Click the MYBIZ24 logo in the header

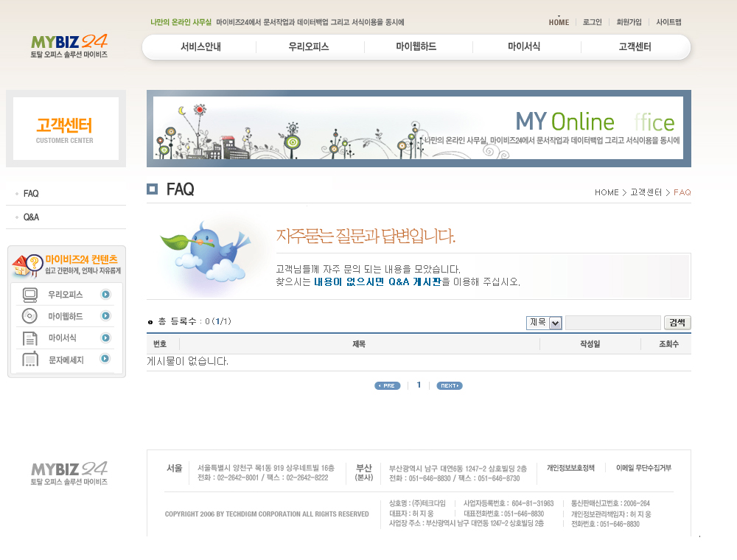tap(69, 46)
